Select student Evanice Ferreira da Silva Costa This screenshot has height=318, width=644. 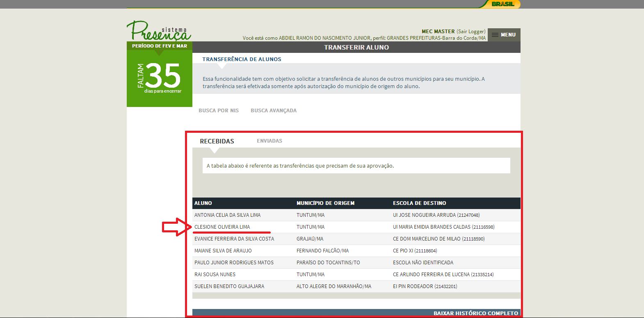(234, 239)
